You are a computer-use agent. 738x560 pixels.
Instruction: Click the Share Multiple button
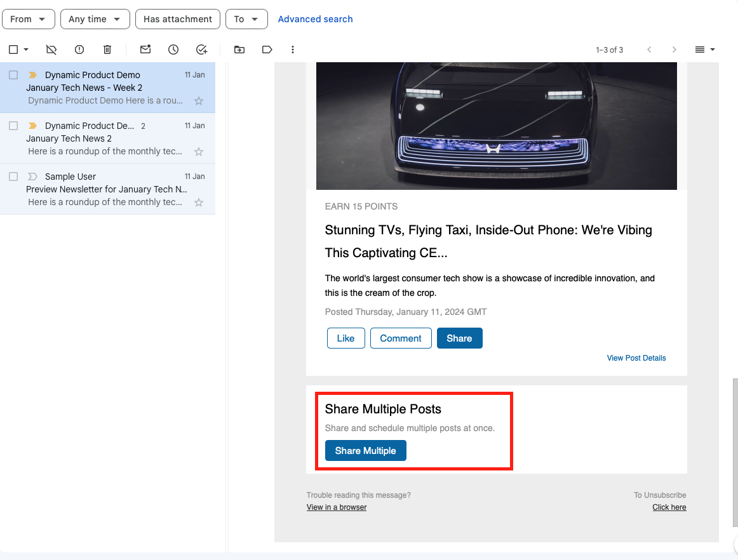point(366,451)
